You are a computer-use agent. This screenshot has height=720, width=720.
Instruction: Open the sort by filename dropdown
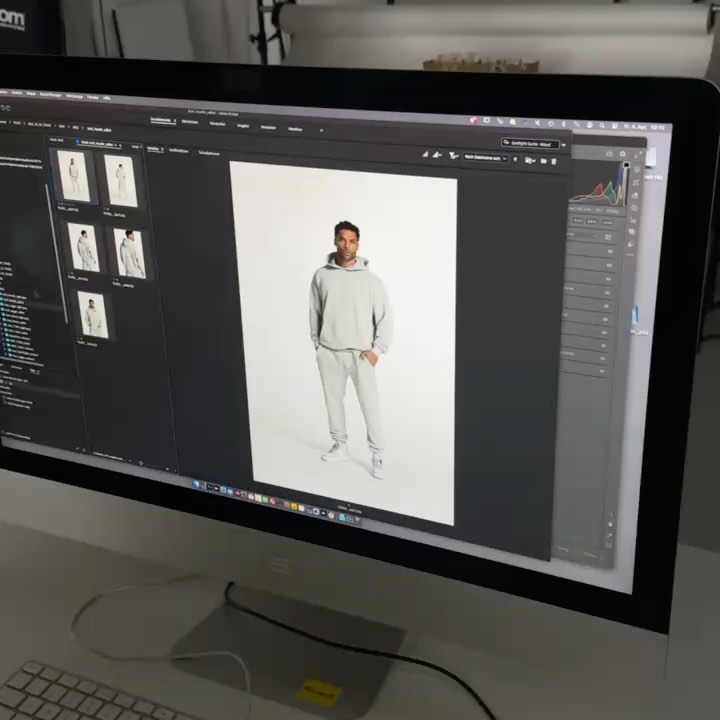click(485, 158)
